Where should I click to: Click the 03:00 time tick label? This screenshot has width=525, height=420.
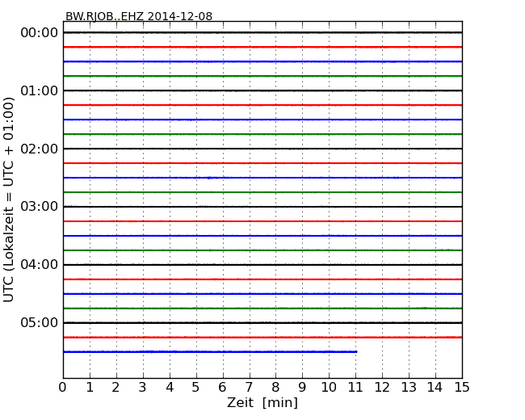(40, 207)
